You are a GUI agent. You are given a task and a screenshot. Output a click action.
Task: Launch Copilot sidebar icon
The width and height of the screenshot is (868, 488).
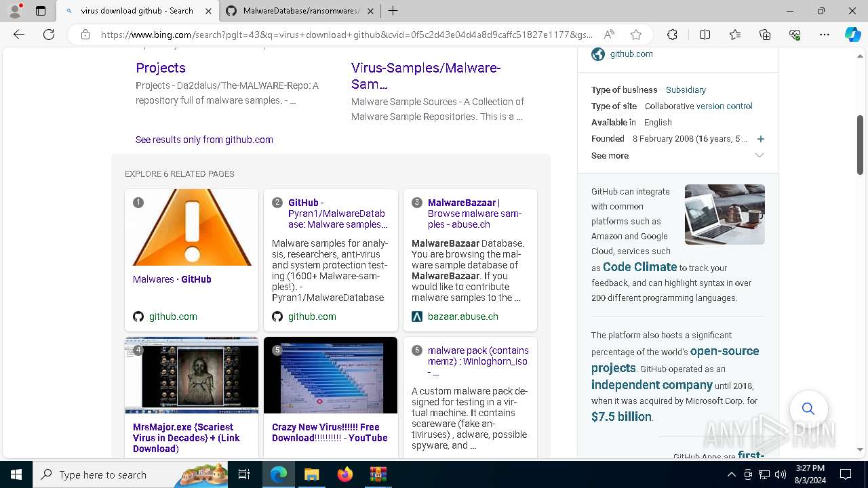click(852, 35)
